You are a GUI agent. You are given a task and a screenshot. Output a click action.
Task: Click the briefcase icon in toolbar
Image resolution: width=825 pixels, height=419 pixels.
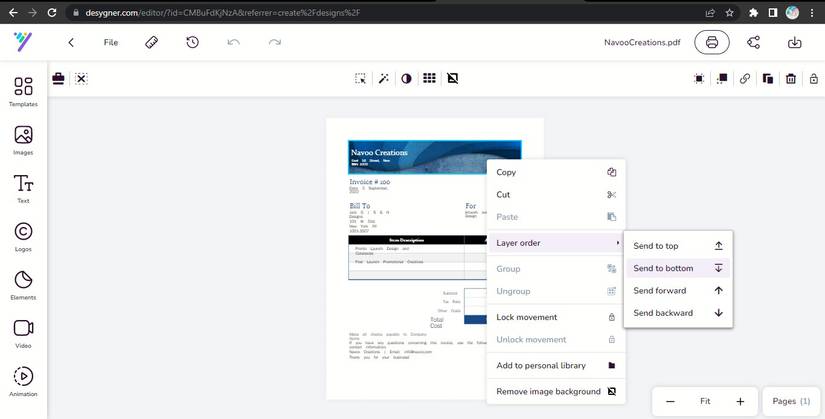[58, 78]
